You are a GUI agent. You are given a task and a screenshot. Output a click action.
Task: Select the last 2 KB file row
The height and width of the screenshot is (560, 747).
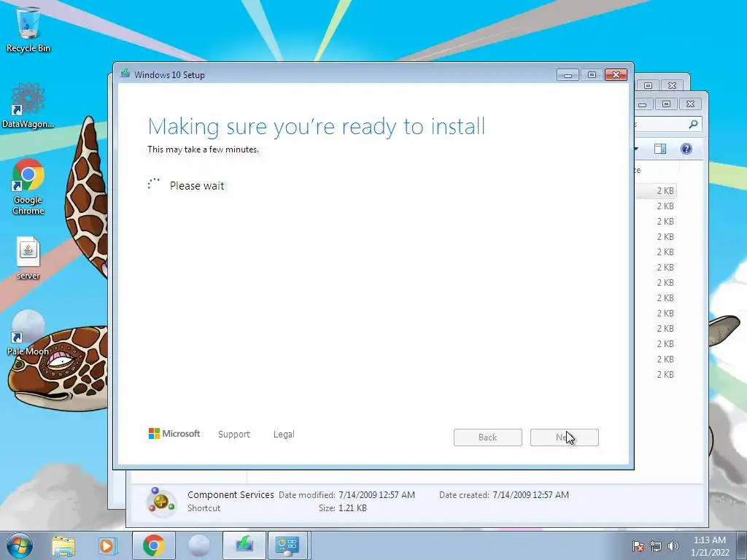(656, 375)
